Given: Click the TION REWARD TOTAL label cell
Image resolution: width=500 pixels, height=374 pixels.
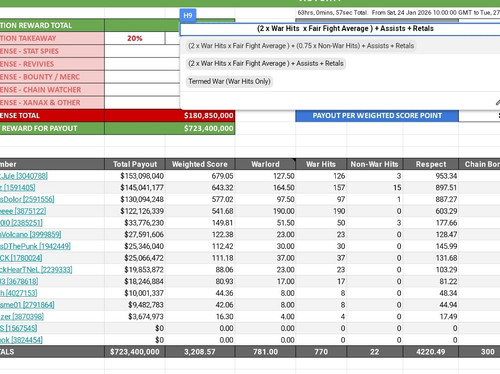Looking at the screenshot, I should [x=52, y=25].
